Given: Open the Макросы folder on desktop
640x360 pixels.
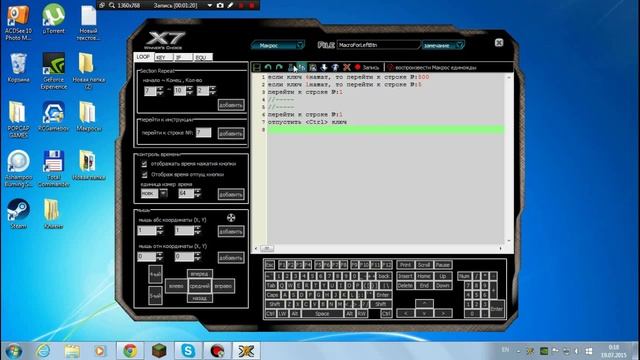Looking at the screenshot, I should pyautogui.click(x=88, y=116).
